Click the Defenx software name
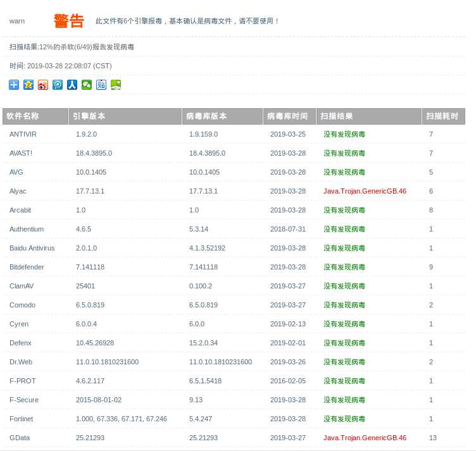 (x=21, y=343)
